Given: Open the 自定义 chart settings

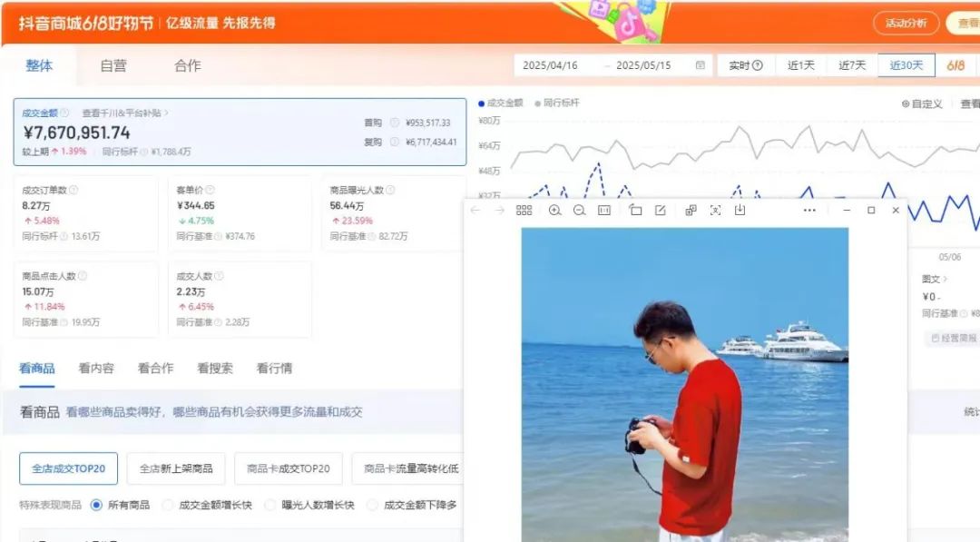Looking at the screenshot, I should coord(922,103).
